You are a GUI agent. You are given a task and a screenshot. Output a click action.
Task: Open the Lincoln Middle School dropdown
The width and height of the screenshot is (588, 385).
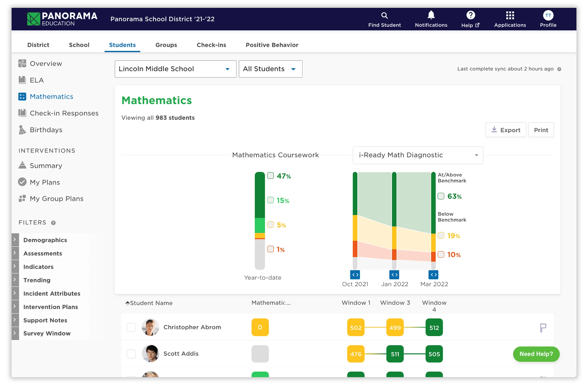175,69
